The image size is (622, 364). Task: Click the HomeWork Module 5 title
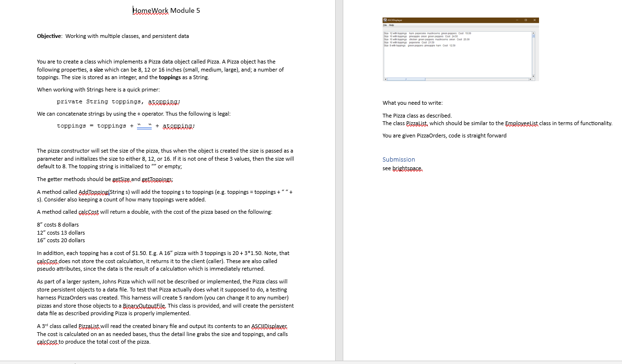[x=166, y=10]
